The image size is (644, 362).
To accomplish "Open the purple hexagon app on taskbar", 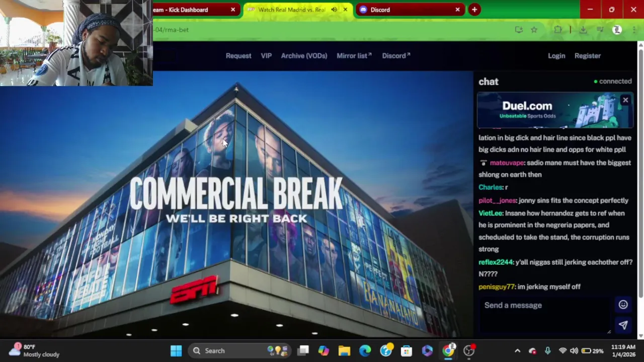I will 427,350.
